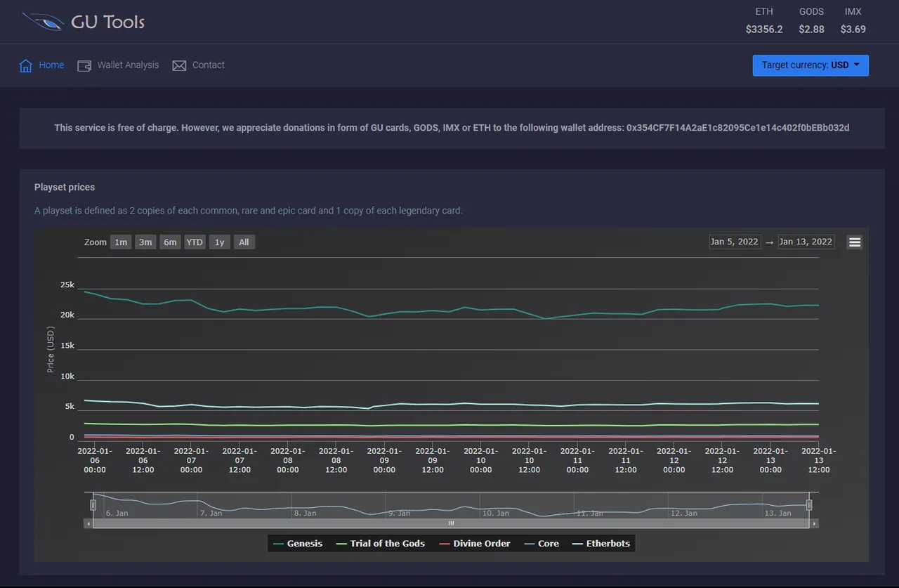Toggle the Core series in legend
899x588 pixels.
click(541, 544)
